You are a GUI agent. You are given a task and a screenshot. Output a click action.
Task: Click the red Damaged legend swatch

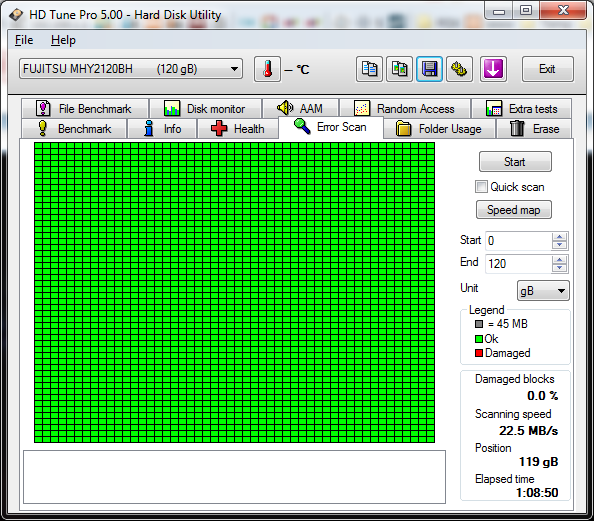[479, 353]
